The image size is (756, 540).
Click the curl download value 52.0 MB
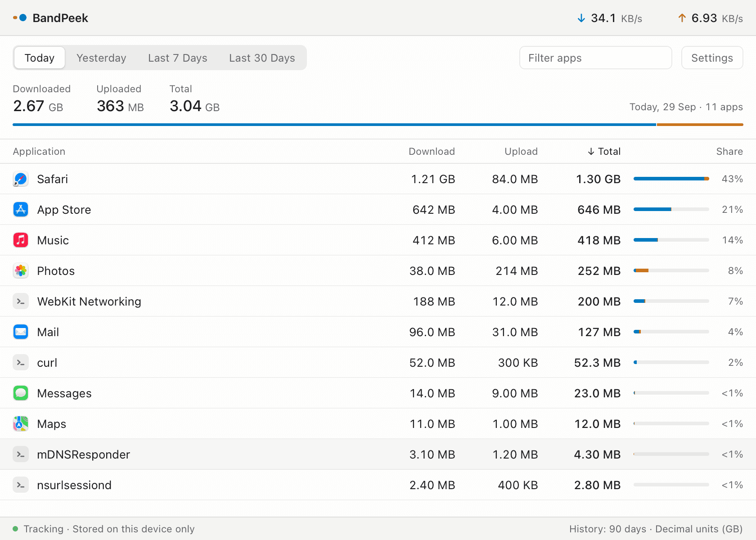(x=432, y=363)
